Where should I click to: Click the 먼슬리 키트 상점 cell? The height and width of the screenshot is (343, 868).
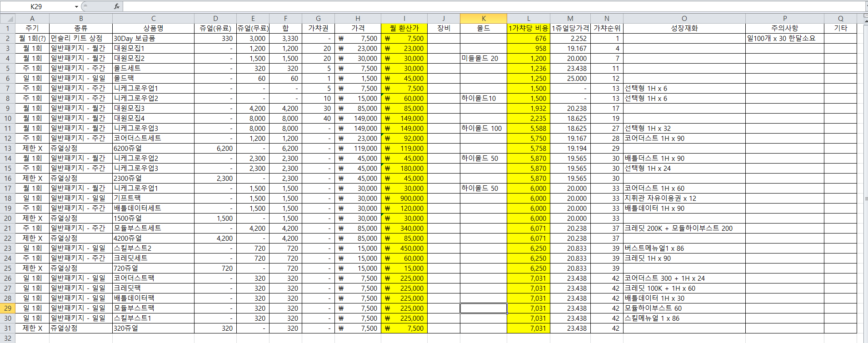click(80, 39)
